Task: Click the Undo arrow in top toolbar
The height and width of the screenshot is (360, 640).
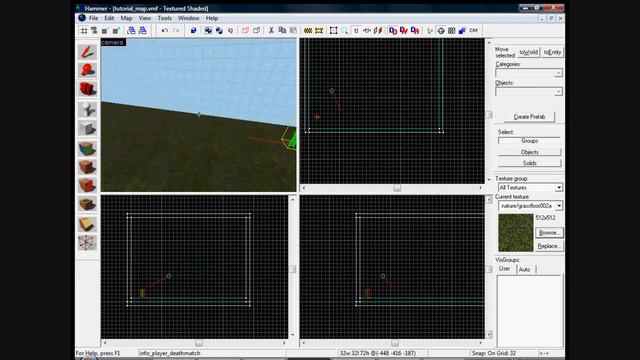Action: coord(164,31)
